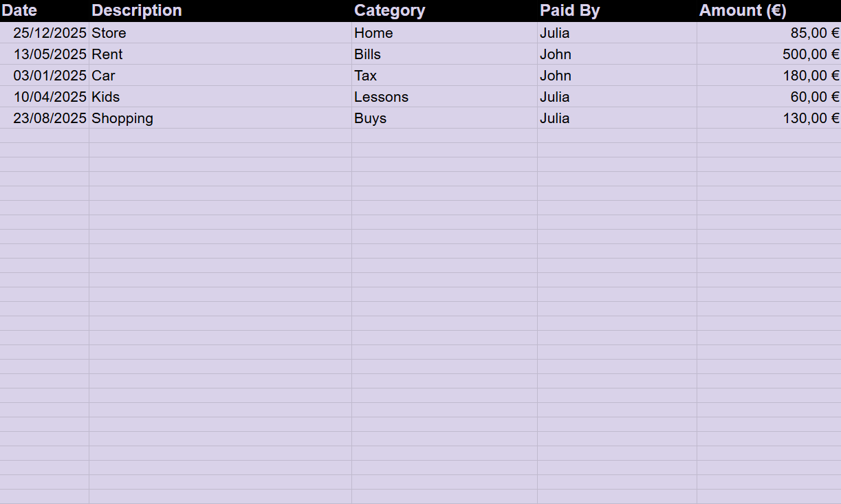This screenshot has width=841, height=504.
Task: Select the Rent description cell
Action: tap(107, 54)
